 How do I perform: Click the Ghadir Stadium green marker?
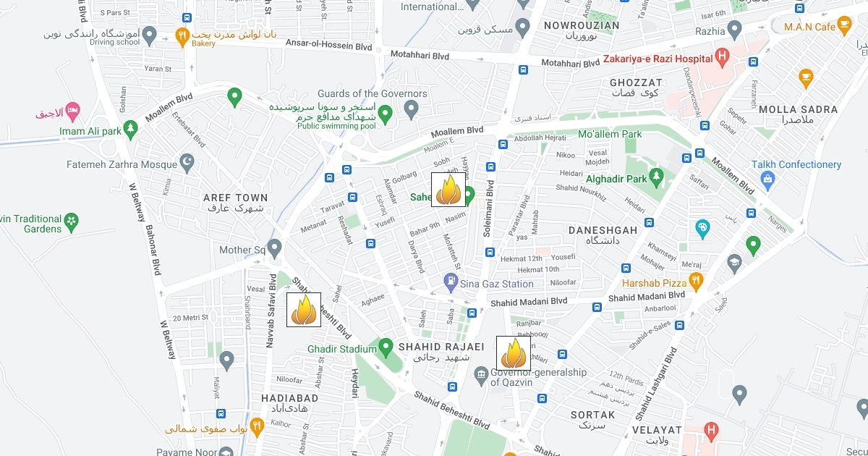click(386, 347)
